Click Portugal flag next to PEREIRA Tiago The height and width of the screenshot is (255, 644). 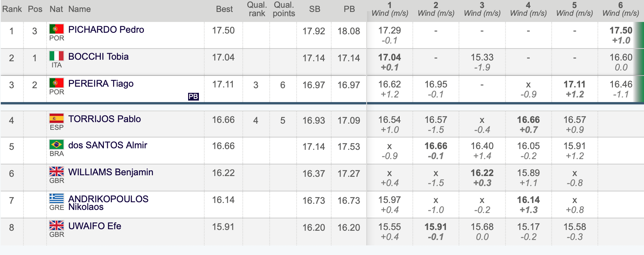pyautogui.click(x=57, y=83)
